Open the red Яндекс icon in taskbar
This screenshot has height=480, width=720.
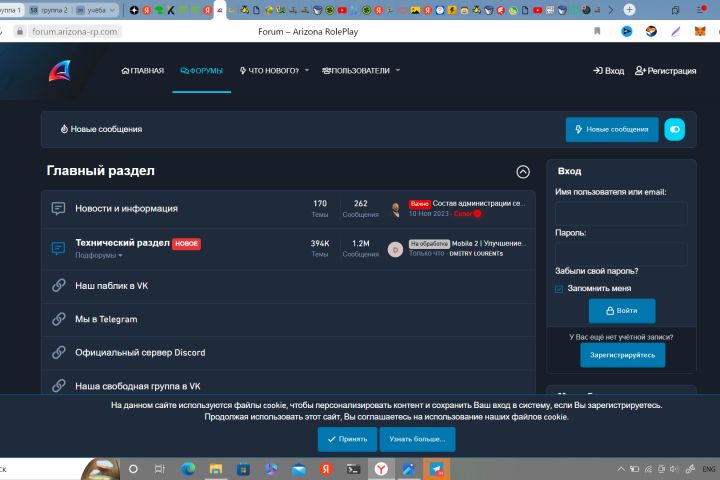326,469
